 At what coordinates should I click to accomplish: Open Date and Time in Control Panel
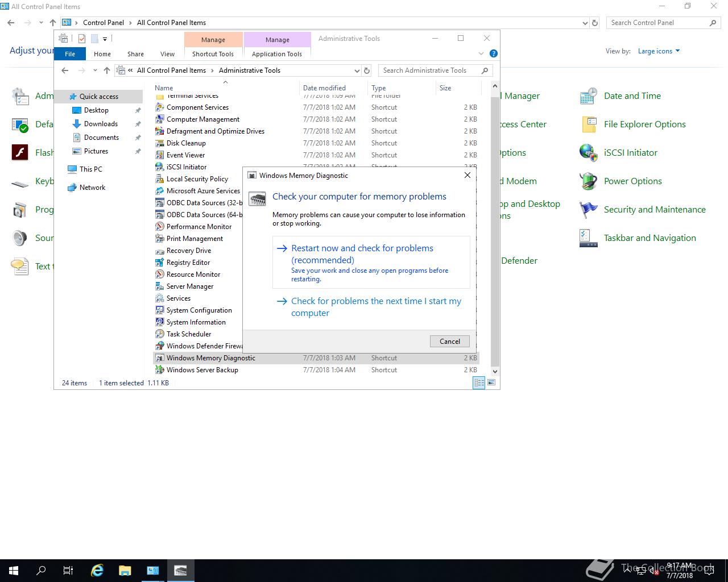[620, 96]
